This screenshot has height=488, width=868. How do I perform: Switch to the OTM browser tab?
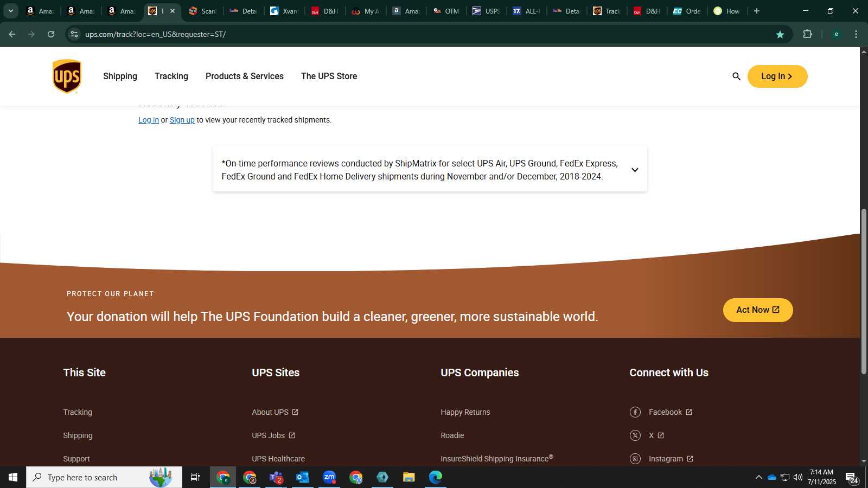[x=446, y=11]
